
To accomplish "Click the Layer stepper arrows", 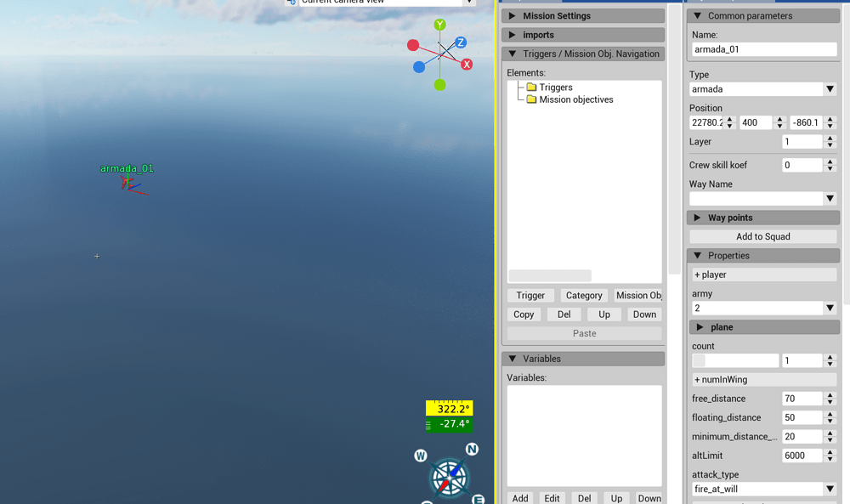I will [830, 142].
